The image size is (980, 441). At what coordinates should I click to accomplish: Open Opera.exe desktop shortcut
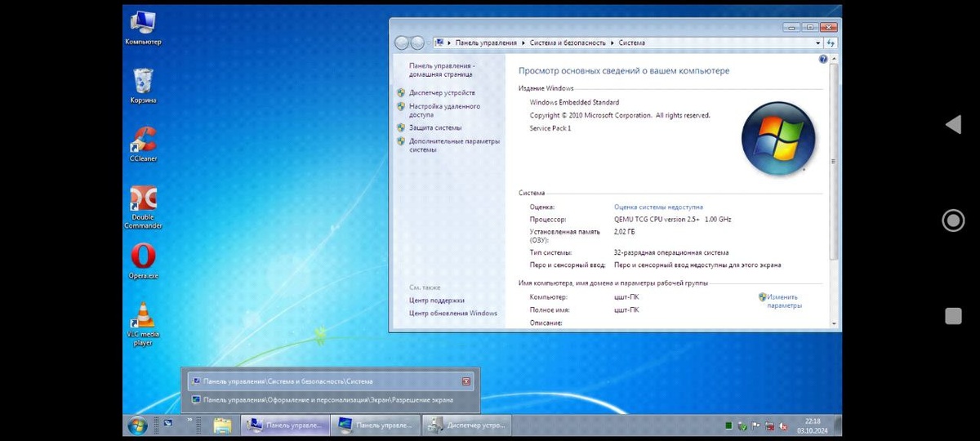tap(143, 261)
